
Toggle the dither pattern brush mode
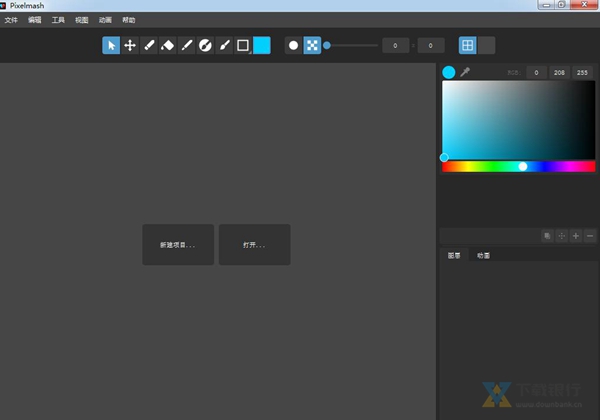tap(312, 46)
